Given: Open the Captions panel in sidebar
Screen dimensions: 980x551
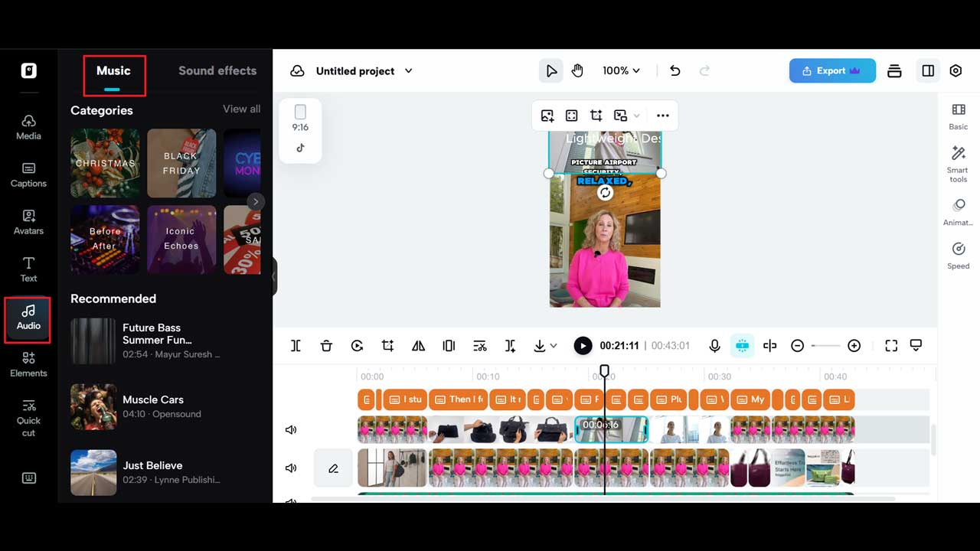Looking at the screenshot, I should [x=28, y=174].
